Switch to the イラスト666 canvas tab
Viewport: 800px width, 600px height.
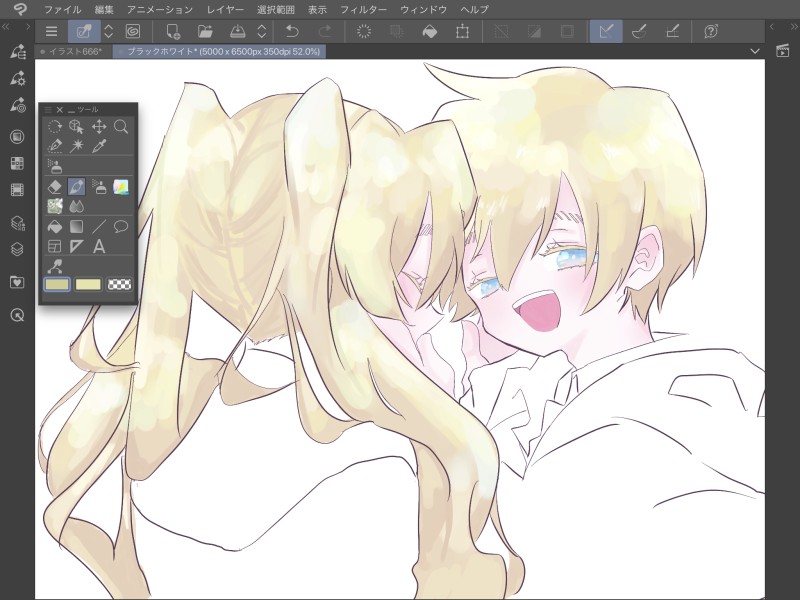coord(74,52)
